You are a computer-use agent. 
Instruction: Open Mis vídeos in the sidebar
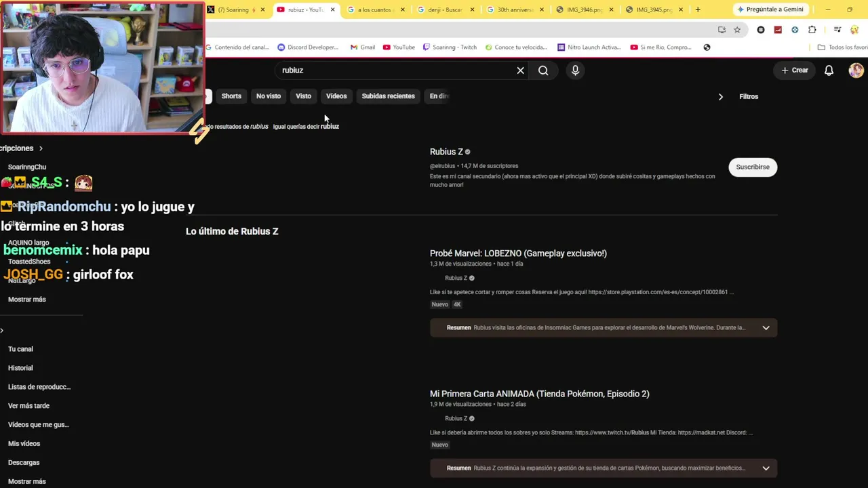coord(24,444)
